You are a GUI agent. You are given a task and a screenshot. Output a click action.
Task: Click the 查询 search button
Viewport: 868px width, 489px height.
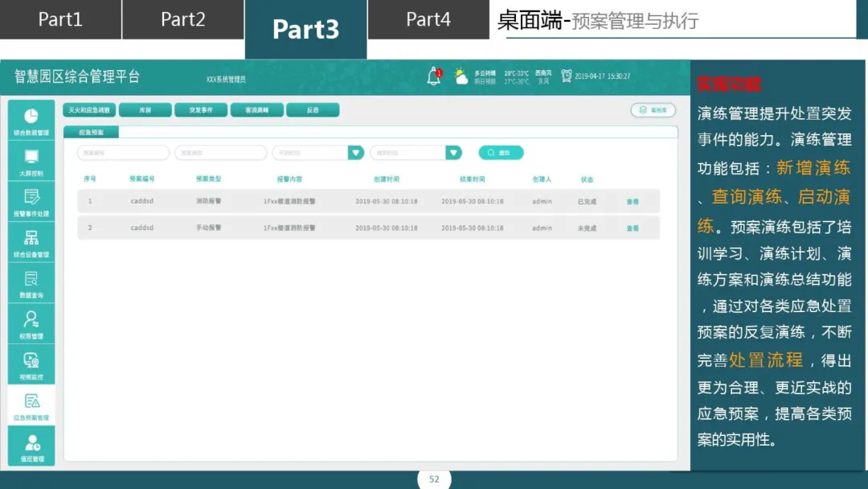[501, 153]
